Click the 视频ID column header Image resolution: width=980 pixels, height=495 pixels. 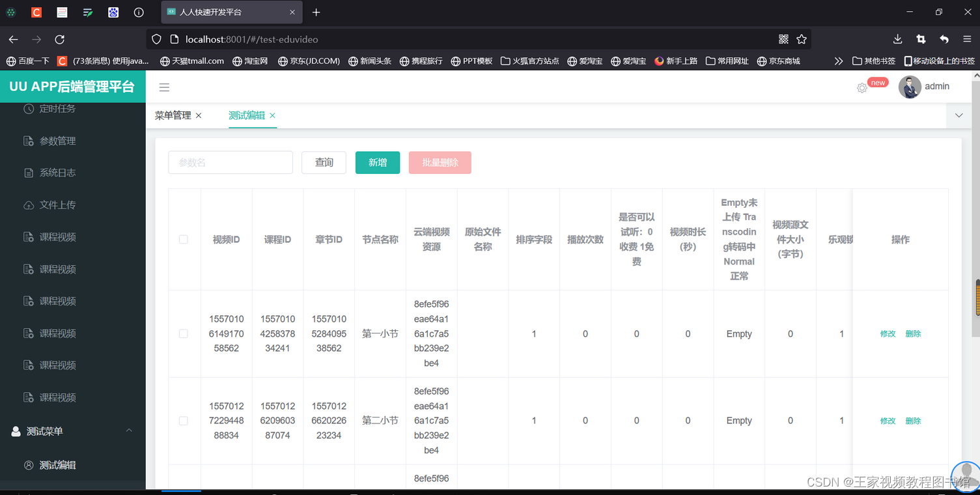pos(227,240)
